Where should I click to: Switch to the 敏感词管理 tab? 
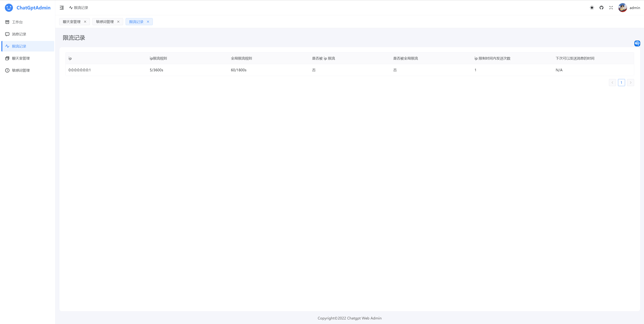(x=105, y=22)
